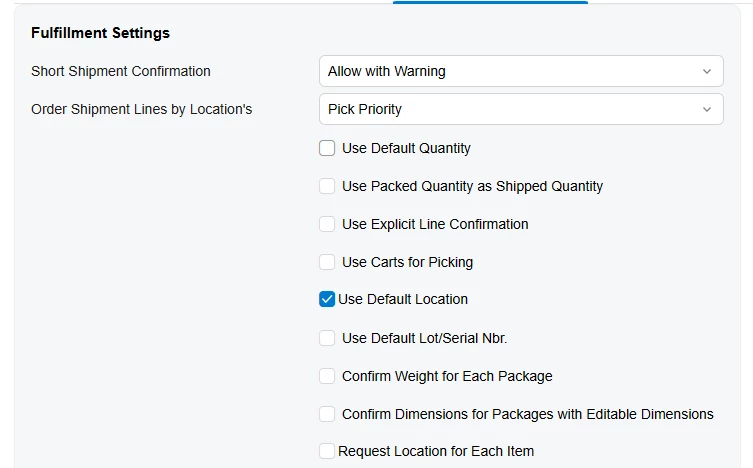This screenshot has width=753, height=468.
Task: Open Order Shipment Lines dropdown chevron
Action: [707, 109]
